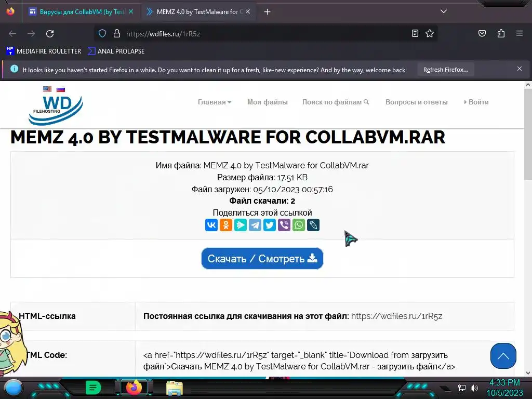
Task: Open a new tab with plus
Action: 268,12
